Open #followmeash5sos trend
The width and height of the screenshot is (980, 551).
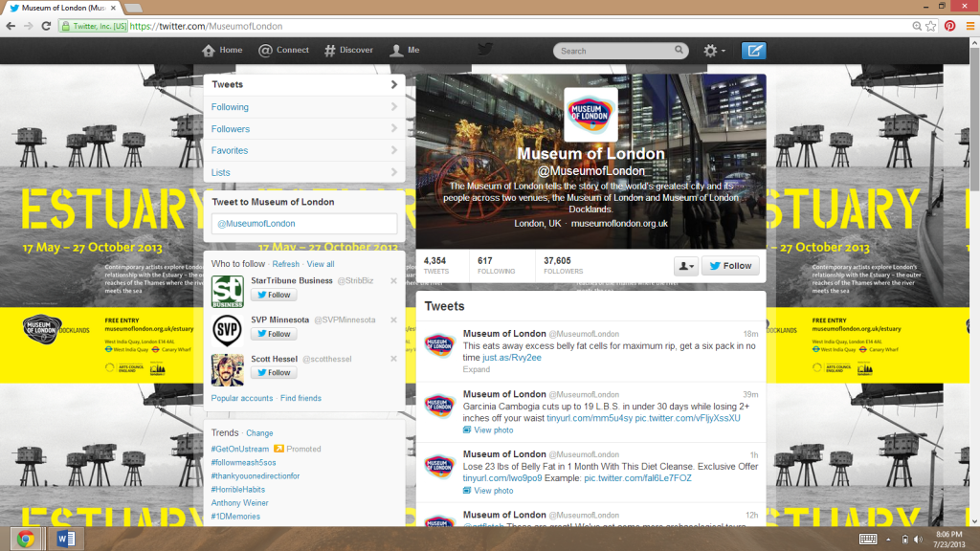[x=243, y=463]
